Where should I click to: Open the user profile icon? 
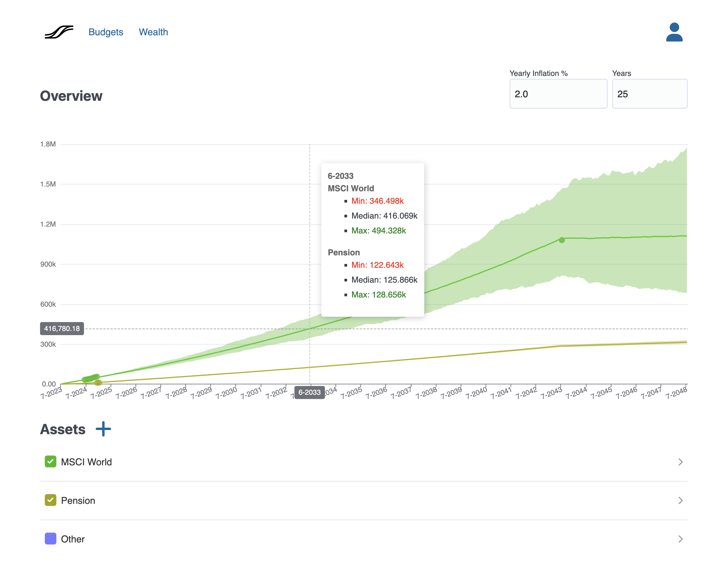click(674, 32)
